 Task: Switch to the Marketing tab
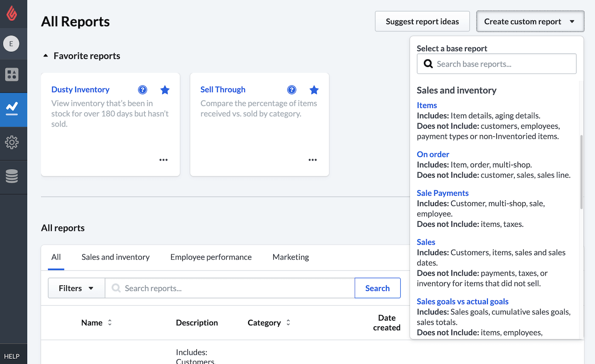(x=291, y=257)
